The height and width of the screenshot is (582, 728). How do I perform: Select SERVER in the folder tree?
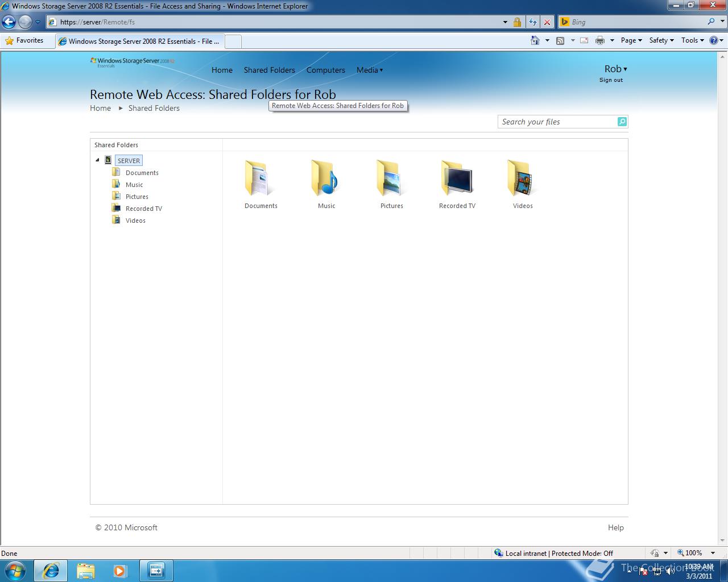129,160
